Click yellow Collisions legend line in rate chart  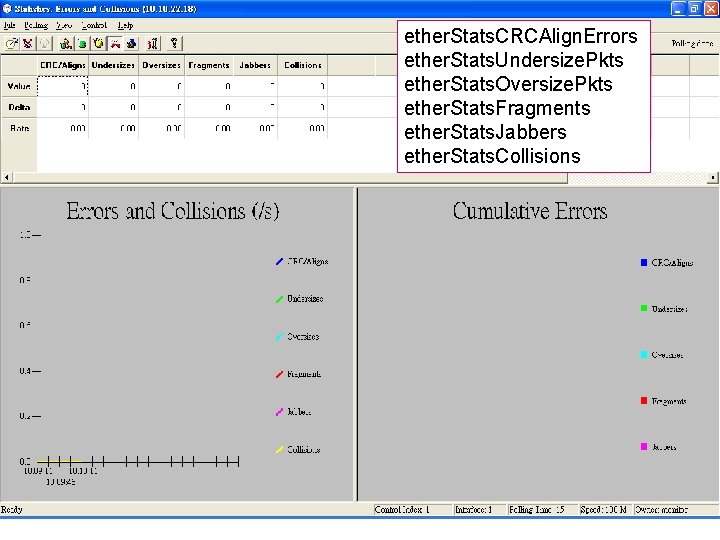click(279, 450)
